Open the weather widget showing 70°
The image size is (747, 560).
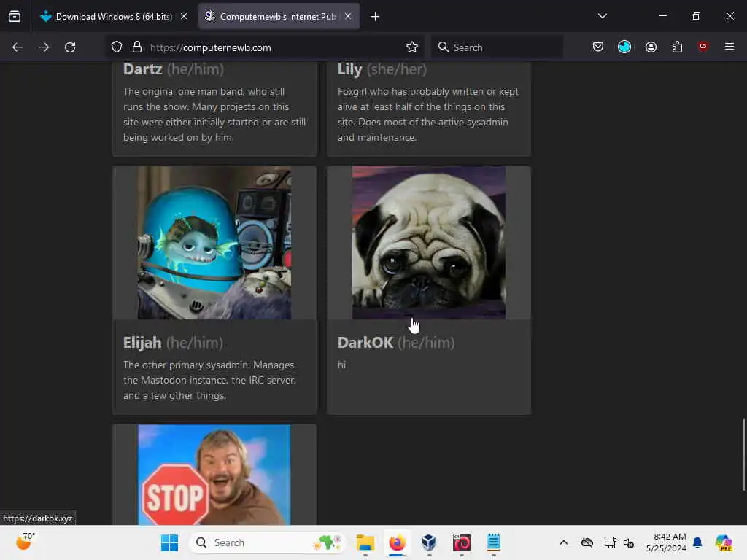pos(26,542)
